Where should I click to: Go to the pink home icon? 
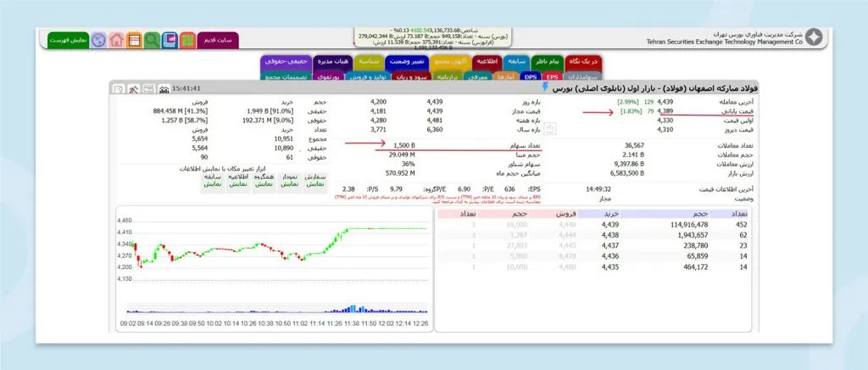(x=116, y=40)
